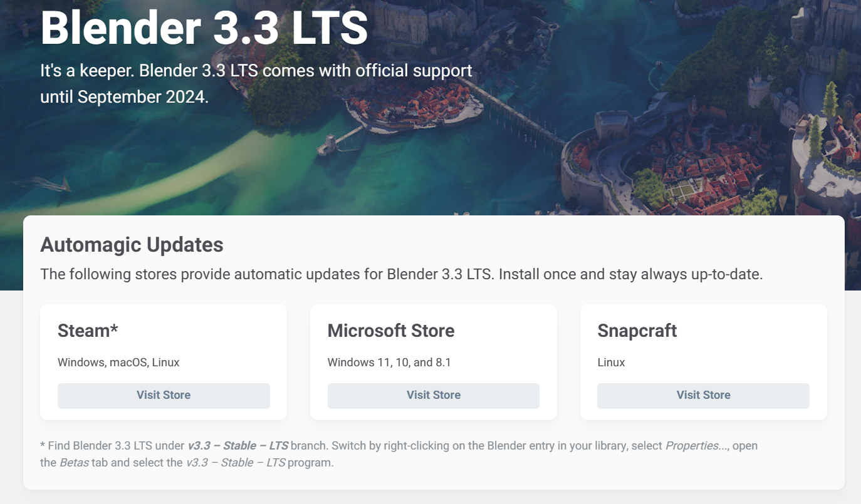This screenshot has height=504, width=861.
Task: Click 'Windows, macOS, Linux' platform text
Action: click(118, 363)
